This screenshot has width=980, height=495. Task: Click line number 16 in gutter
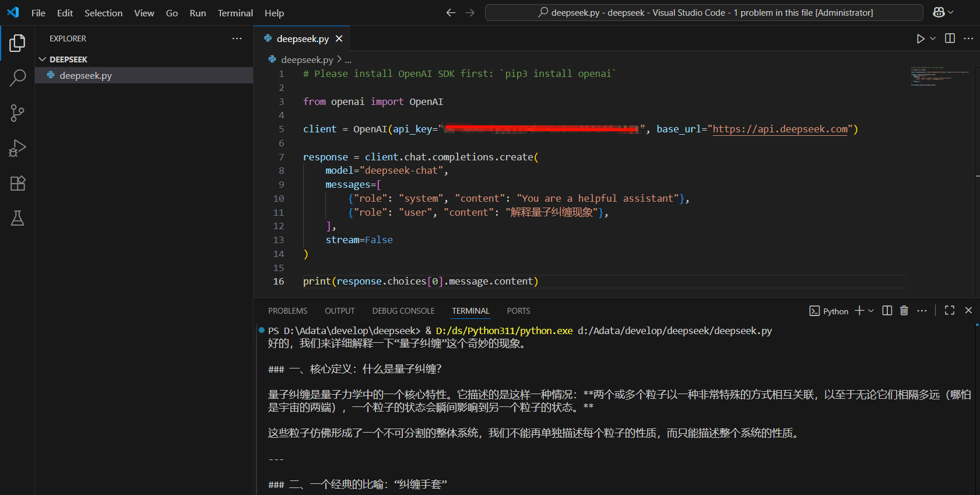click(x=279, y=282)
